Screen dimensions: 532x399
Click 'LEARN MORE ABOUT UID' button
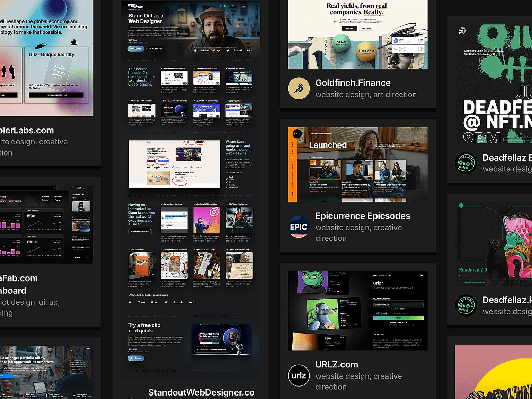pos(56,95)
